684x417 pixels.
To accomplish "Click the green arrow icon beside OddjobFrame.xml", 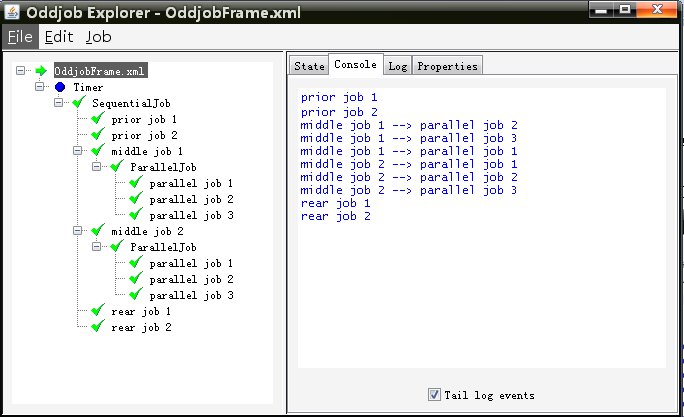I will click(x=41, y=72).
